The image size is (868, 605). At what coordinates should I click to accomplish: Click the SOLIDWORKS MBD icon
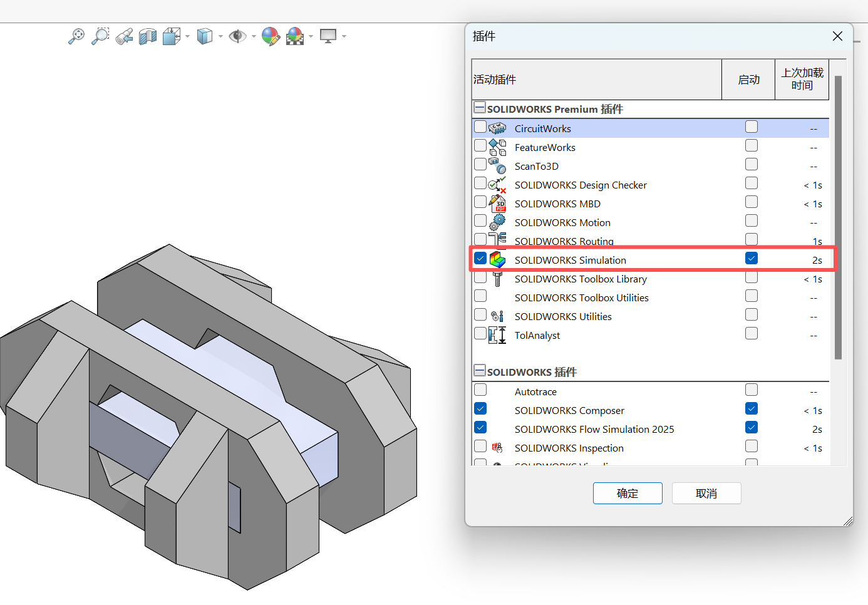click(x=497, y=204)
